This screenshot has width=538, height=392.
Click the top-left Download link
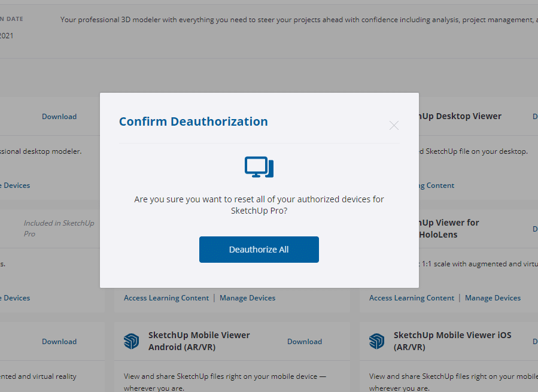59,117
